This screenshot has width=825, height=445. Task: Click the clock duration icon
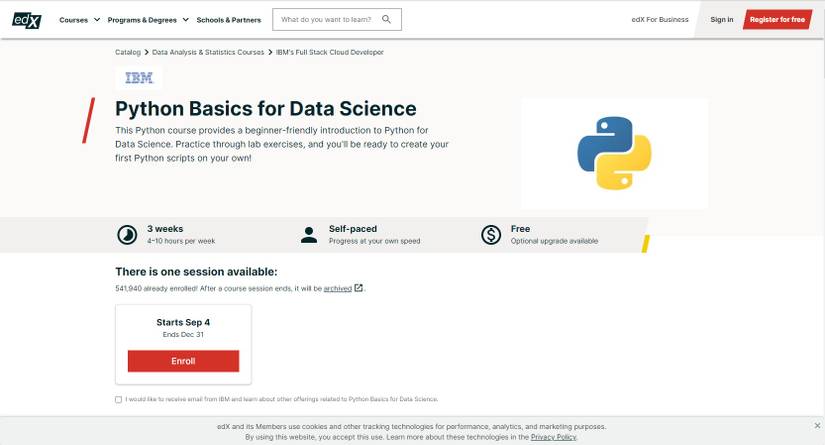(127, 235)
